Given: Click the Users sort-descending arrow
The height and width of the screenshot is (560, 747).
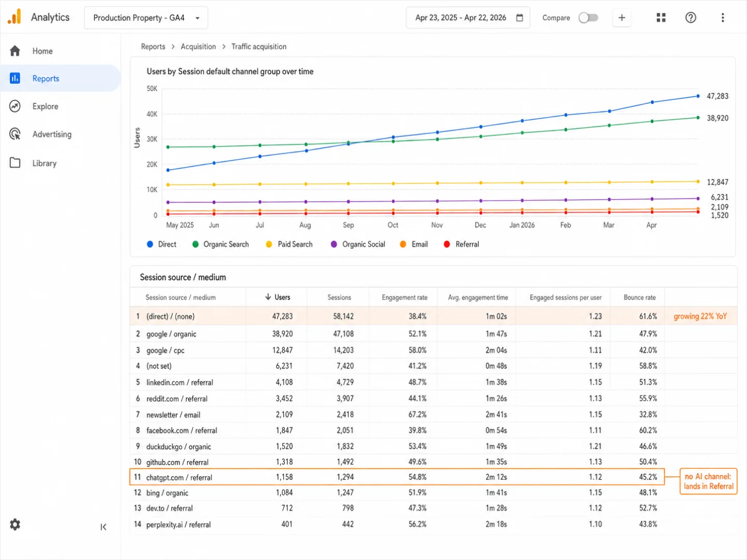Looking at the screenshot, I should [x=268, y=297].
